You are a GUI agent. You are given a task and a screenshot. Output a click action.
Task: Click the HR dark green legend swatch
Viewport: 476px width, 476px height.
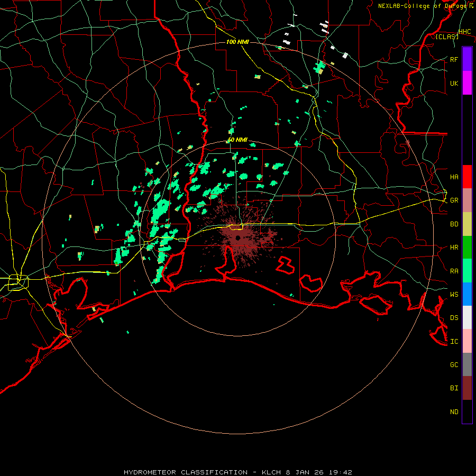click(x=467, y=248)
